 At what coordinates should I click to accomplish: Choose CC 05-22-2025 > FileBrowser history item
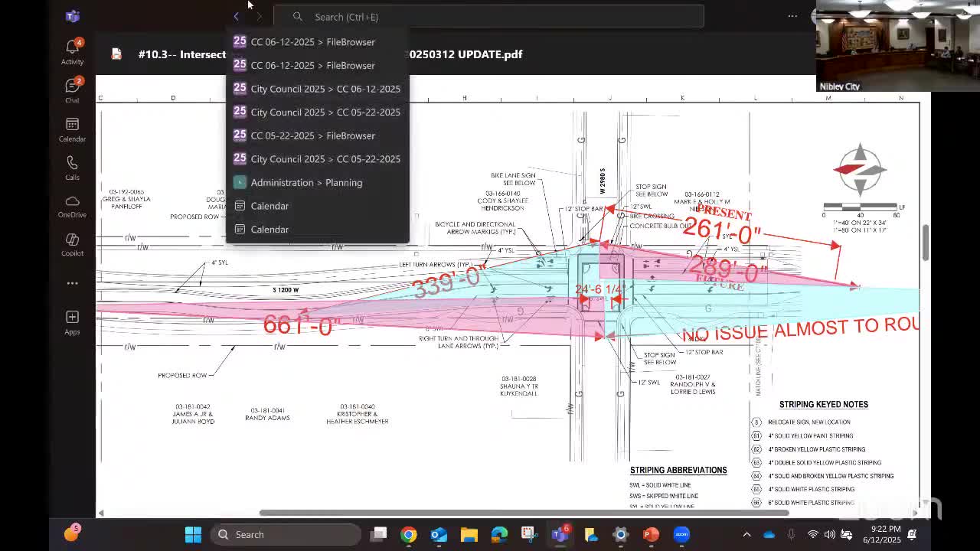click(x=312, y=135)
